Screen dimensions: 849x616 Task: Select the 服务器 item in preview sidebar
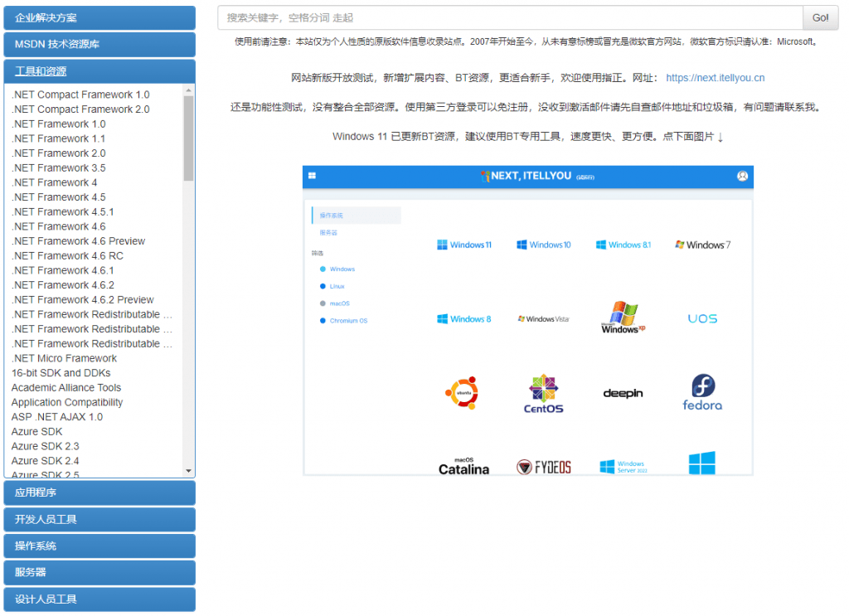[x=328, y=233]
